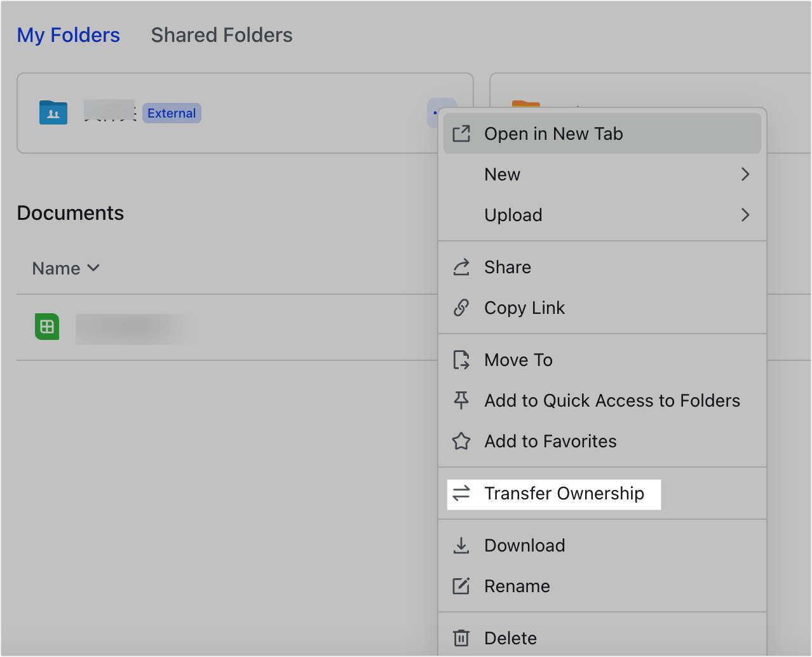Click the Download icon
812x657 pixels.
[462, 545]
